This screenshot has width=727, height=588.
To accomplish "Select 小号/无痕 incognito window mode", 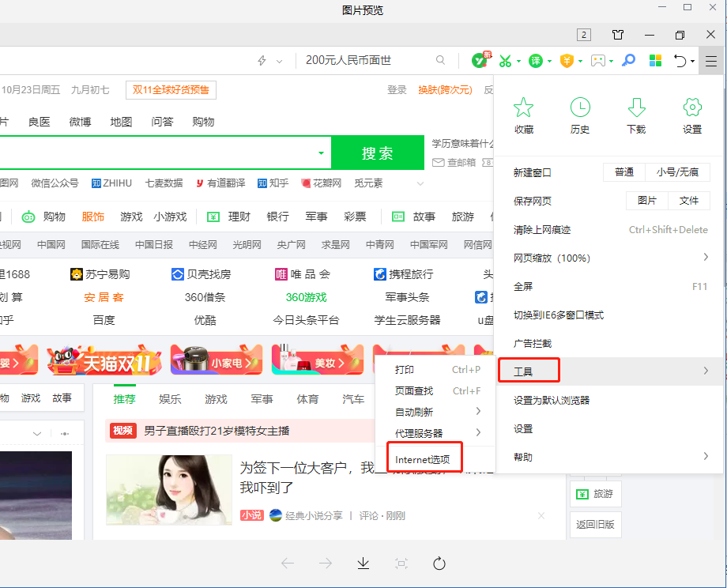I will (677, 172).
